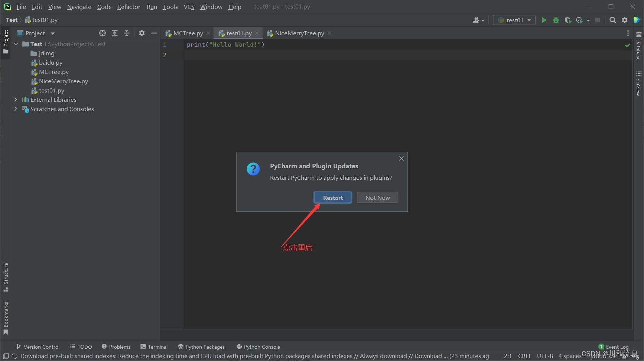The image size is (644, 361).
Task: Click the stop process button
Action: [598, 20]
